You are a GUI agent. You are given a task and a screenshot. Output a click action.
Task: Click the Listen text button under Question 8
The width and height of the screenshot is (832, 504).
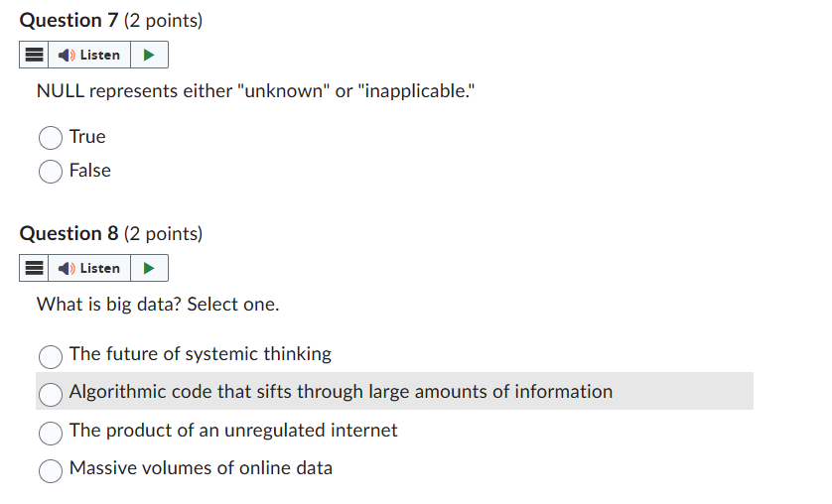(x=99, y=269)
